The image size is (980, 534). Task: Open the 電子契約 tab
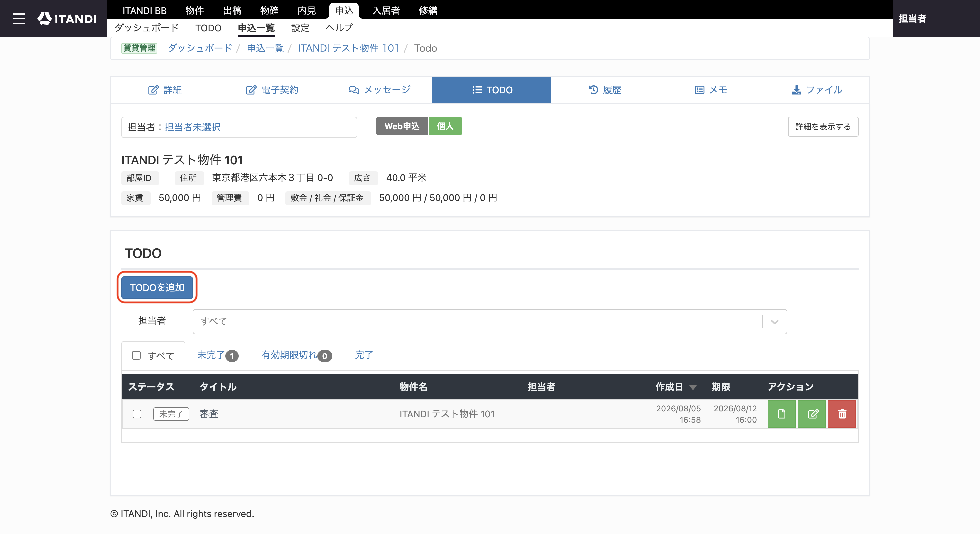point(272,90)
